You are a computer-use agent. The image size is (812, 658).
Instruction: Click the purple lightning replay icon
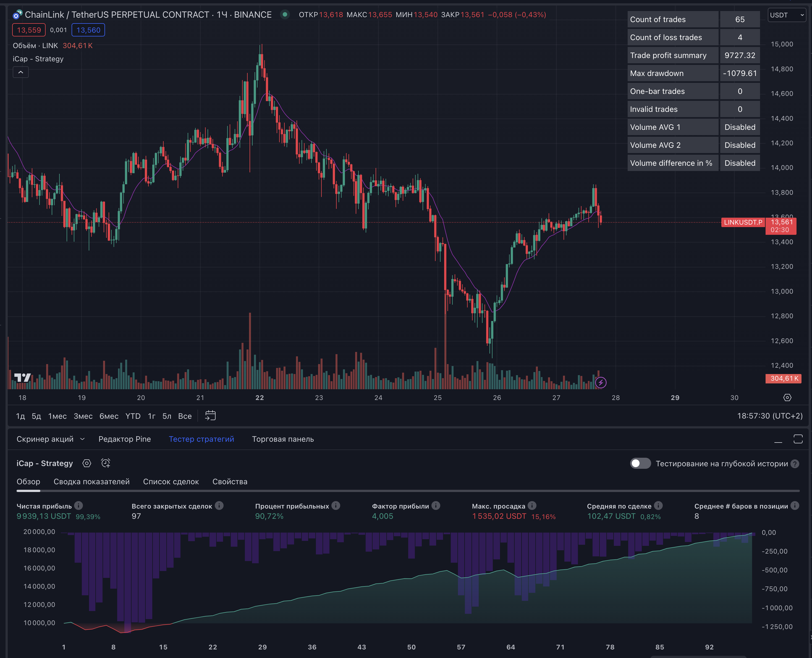[601, 382]
